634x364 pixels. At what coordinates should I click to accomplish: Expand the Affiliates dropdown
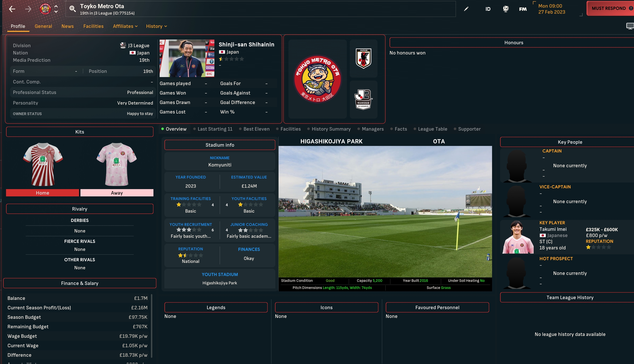(x=125, y=26)
